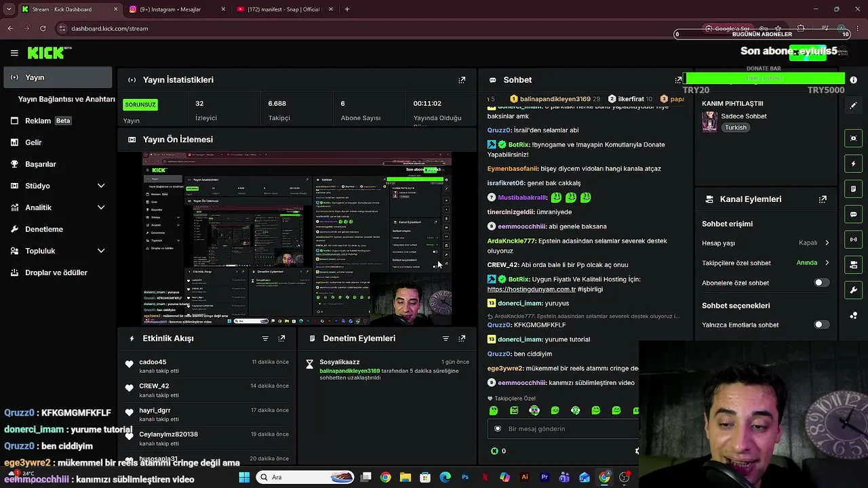
Task: Open Premiere Pro from the taskbar
Action: pyautogui.click(x=545, y=477)
